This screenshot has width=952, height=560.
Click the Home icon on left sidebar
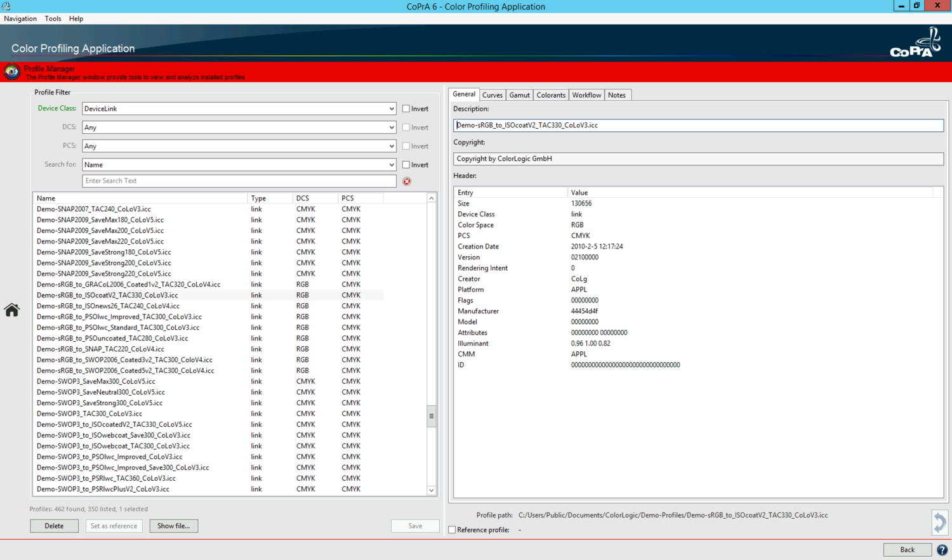coord(11,310)
